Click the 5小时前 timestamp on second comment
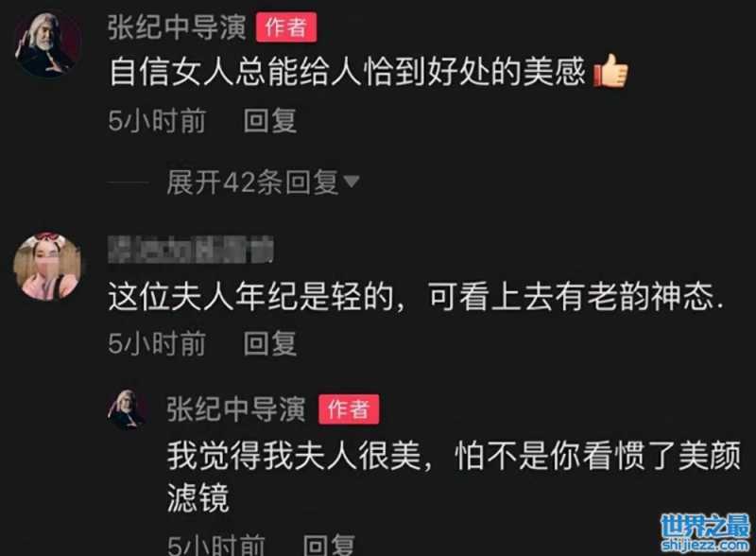Screen dimensions: 756x556 tap(157, 343)
